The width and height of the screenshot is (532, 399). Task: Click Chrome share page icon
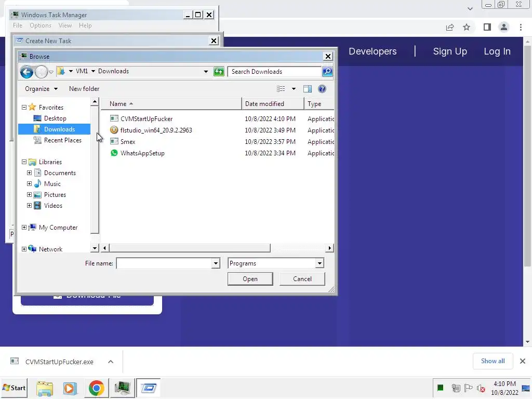click(450, 27)
